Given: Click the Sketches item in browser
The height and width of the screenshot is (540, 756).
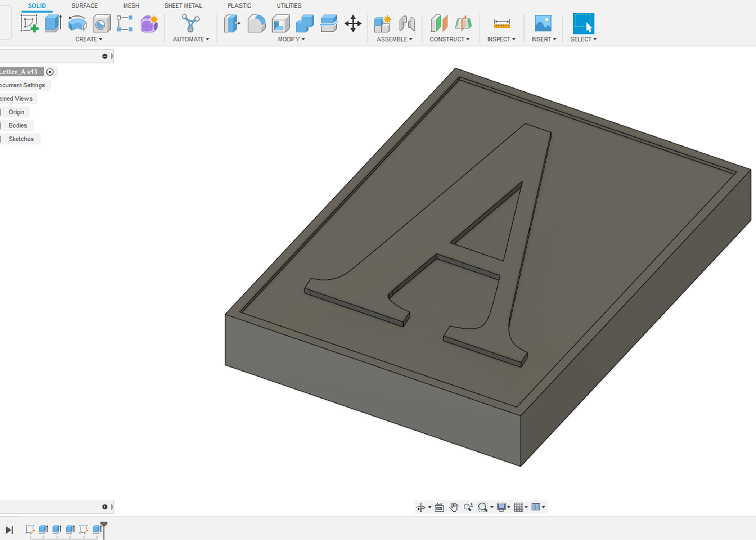Looking at the screenshot, I should (x=21, y=139).
